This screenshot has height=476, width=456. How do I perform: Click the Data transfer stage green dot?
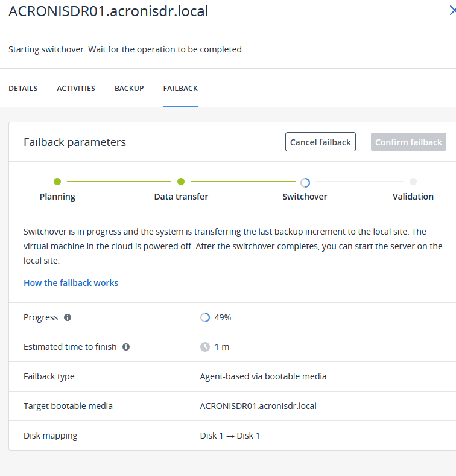click(181, 182)
